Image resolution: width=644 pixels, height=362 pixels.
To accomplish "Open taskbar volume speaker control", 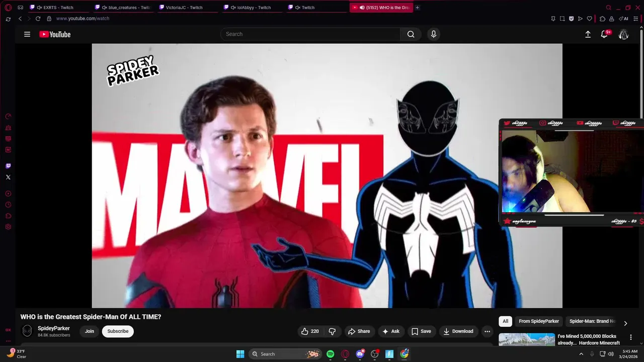I will [x=611, y=354].
